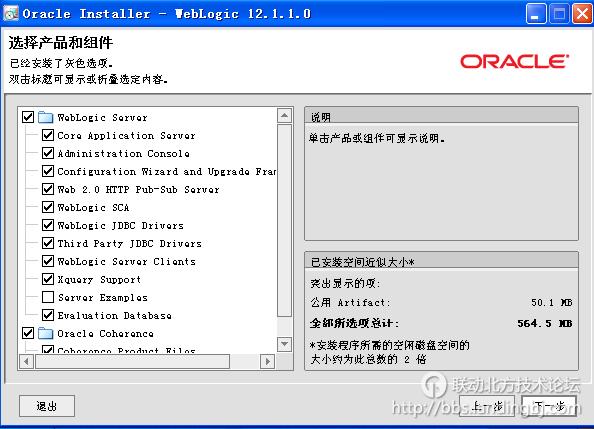
Task: Uncheck the Xquery Support checkbox
Action: click(48, 279)
